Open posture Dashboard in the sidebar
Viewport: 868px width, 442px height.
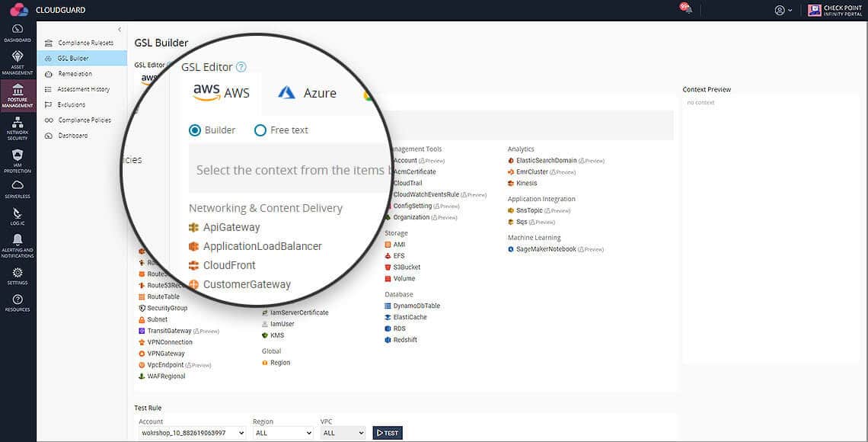66,136
